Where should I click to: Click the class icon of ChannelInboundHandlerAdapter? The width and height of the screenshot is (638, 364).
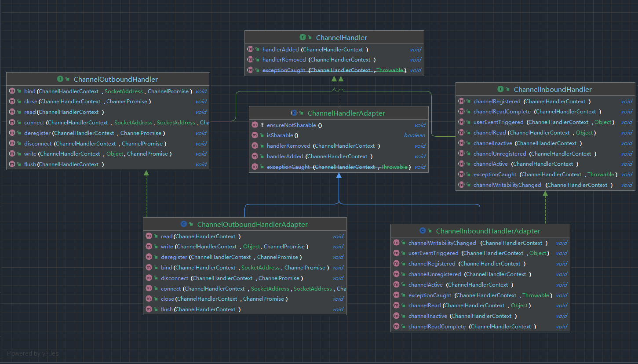pyautogui.click(x=423, y=231)
